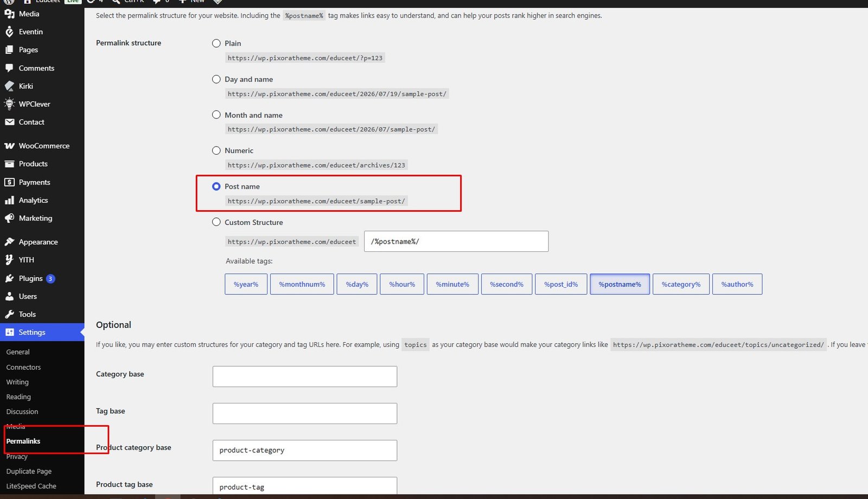Viewport: 868px width, 499px height.
Task: Click the Category base input field
Action: click(305, 376)
